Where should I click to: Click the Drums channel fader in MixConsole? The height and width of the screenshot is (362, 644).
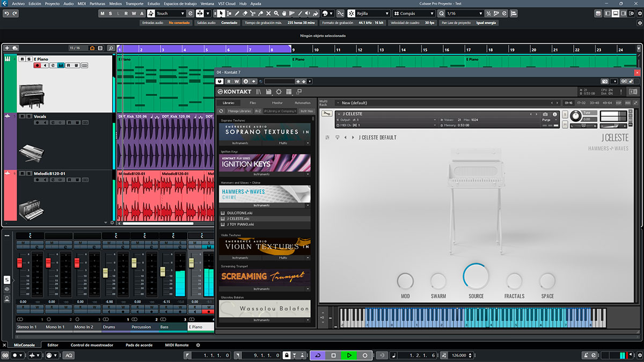pos(106,273)
